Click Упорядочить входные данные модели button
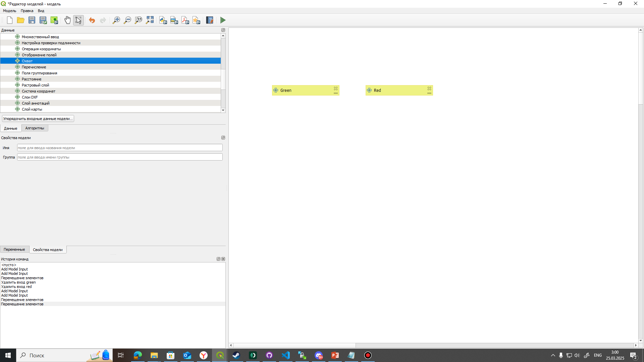The height and width of the screenshot is (362, 644). coord(38,119)
